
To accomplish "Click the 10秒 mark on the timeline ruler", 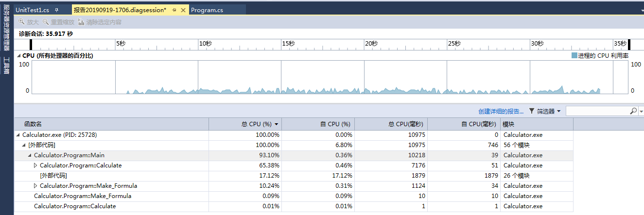I will 205,44.
